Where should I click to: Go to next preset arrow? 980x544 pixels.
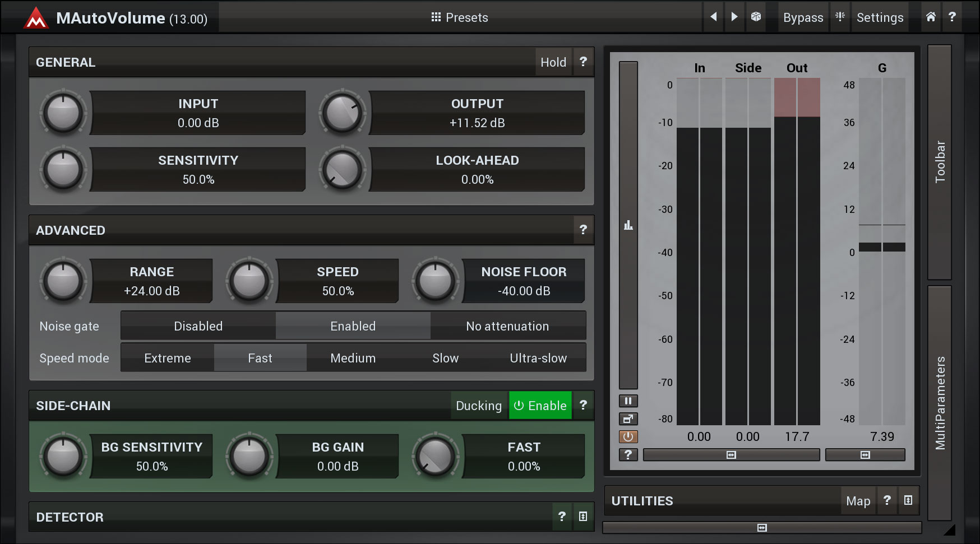[x=734, y=17]
